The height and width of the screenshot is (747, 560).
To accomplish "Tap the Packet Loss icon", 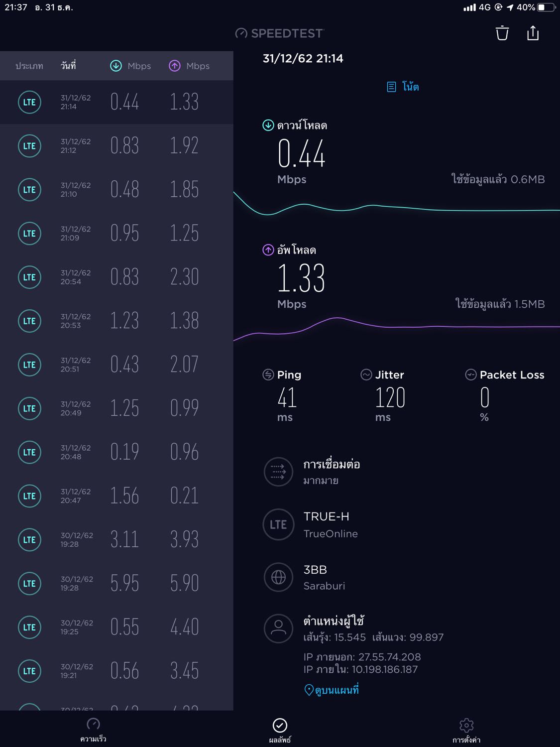I will pos(470,374).
